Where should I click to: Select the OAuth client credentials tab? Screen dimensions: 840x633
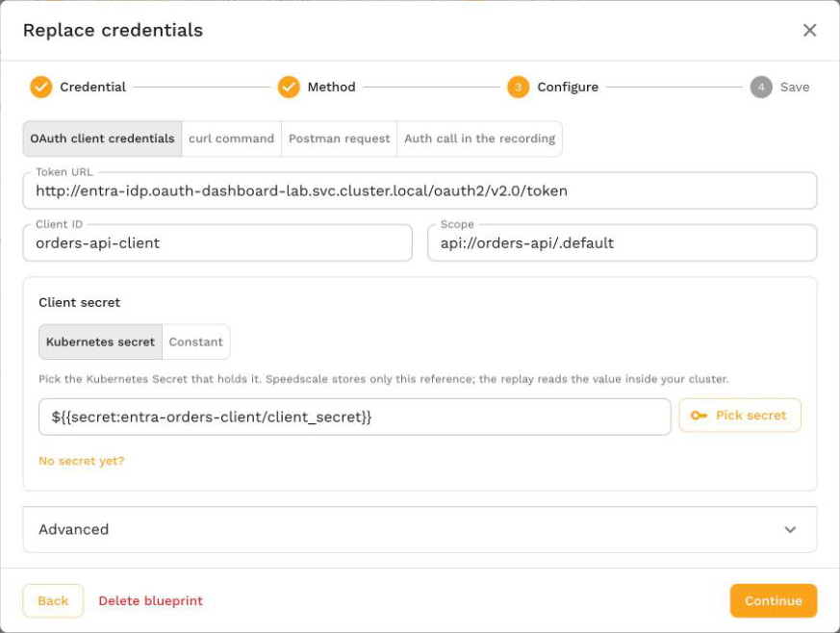coord(102,139)
